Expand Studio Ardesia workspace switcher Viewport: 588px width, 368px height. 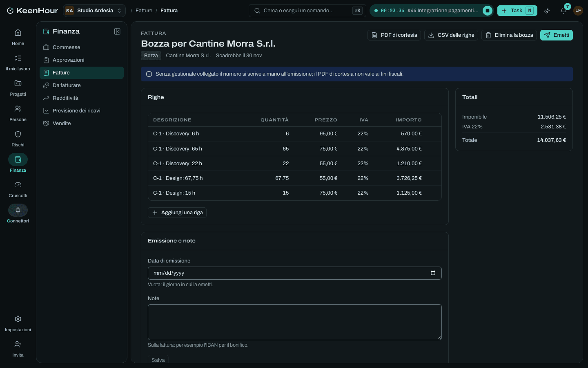point(94,11)
